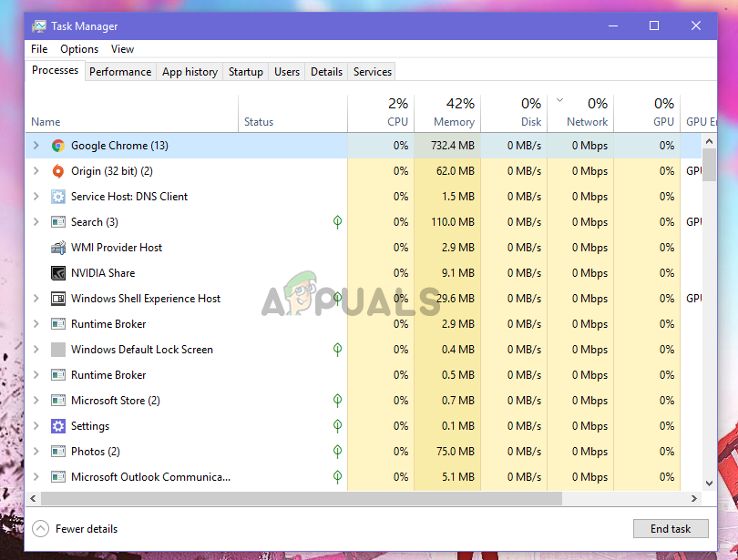This screenshot has width=738, height=560.
Task: Click the green leaf icon for Settings
Action: pos(337,426)
